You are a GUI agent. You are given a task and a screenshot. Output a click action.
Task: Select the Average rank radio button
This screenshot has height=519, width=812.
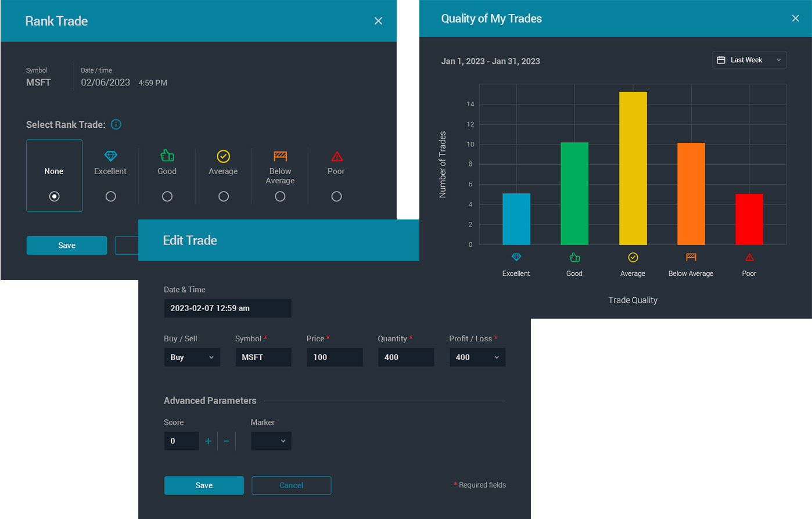(224, 196)
